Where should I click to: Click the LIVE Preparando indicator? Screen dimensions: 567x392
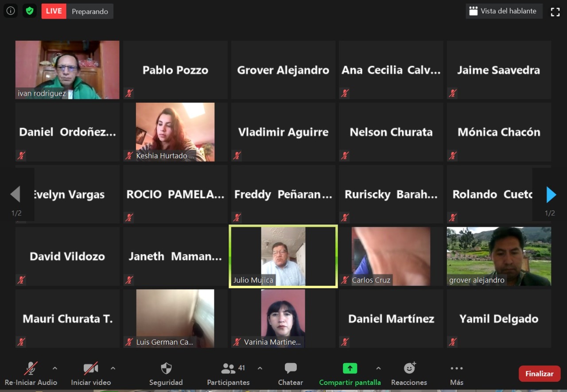[78, 11]
